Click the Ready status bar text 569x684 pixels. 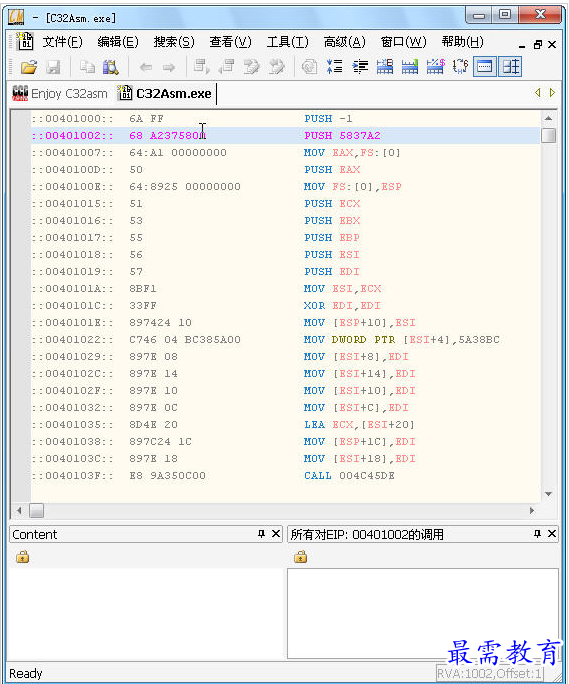tap(26, 674)
